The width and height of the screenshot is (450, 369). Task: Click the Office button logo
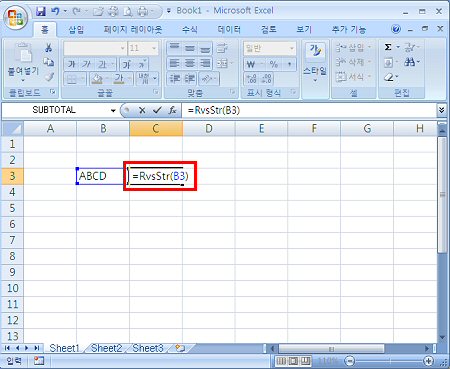click(16, 17)
